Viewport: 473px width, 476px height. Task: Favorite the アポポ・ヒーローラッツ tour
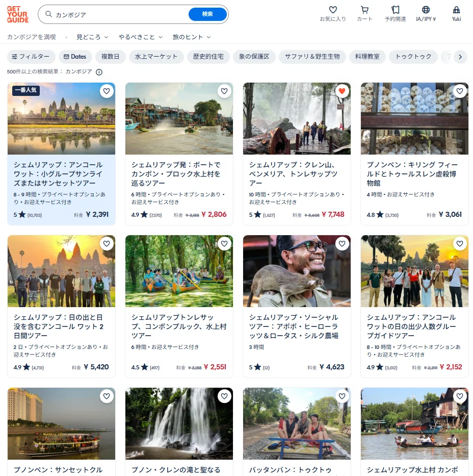[x=342, y=243]
